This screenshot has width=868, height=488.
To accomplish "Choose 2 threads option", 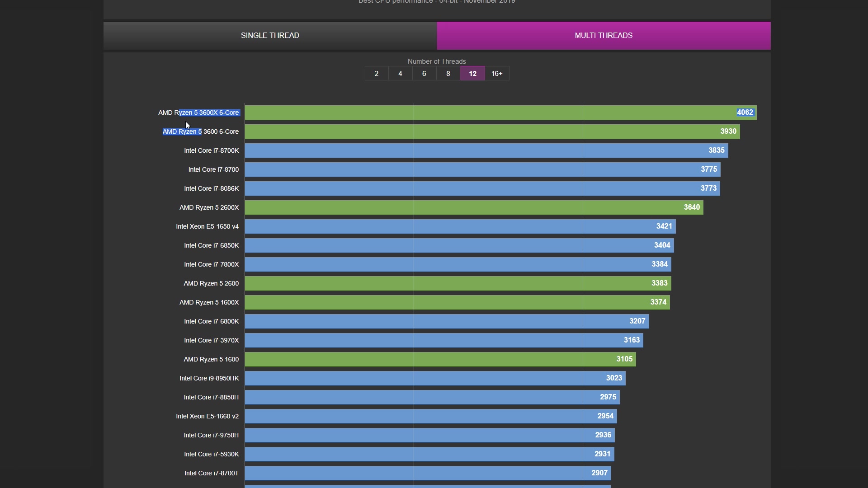I will click(x=376, y=73).
